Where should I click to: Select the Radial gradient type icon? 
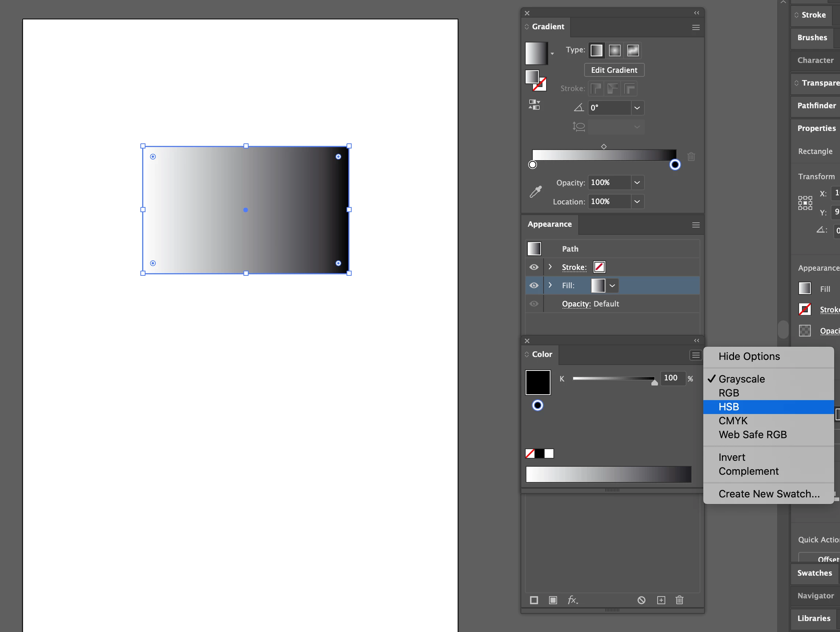[x=614, y=50]
